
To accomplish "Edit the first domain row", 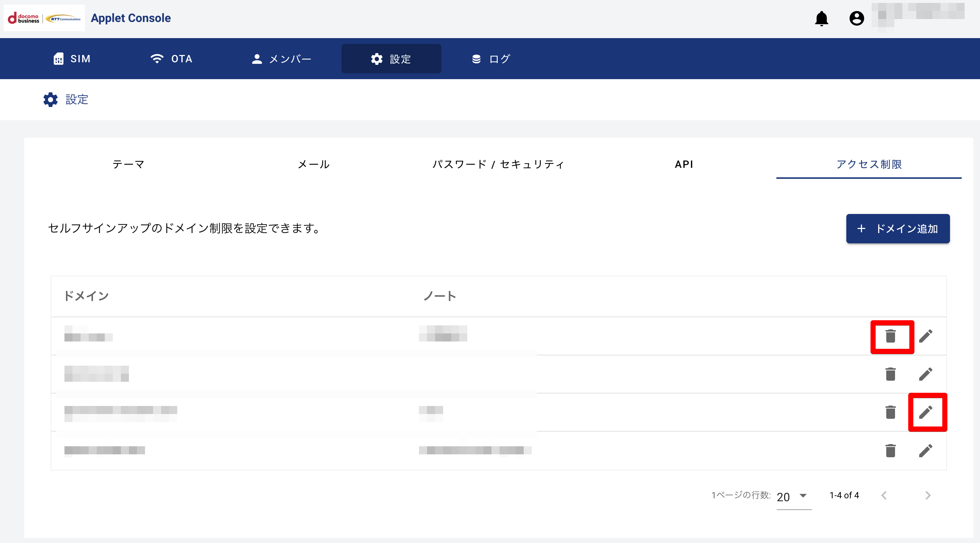I will (925, 336).
